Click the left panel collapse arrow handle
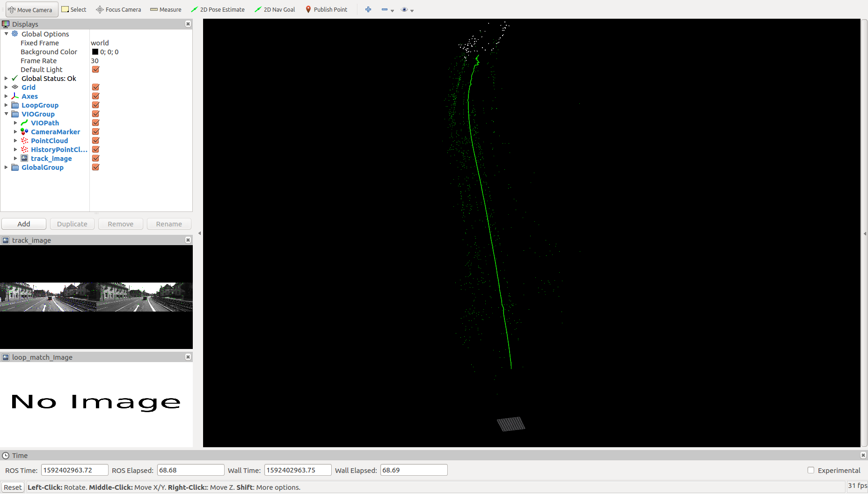The height and width of the screenshot is (494, 868). 199,233
